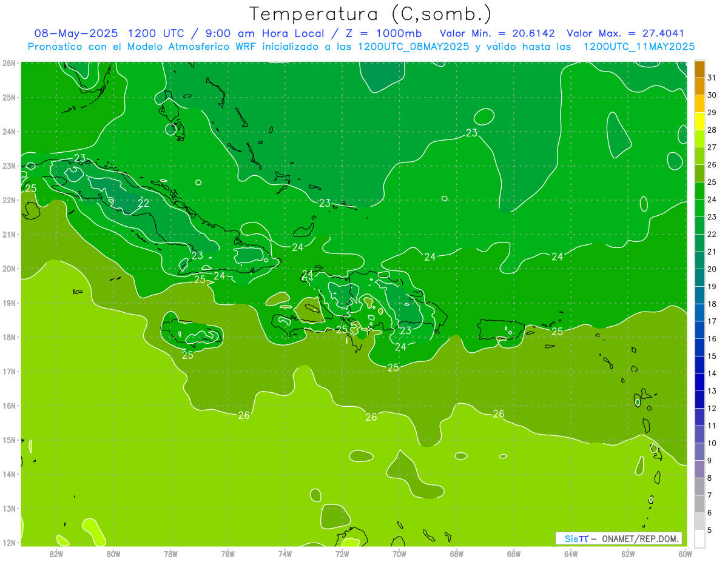Screen dimensions: 728x562
Task: Click the white swatch below label 5
Action: click(699, 538)
